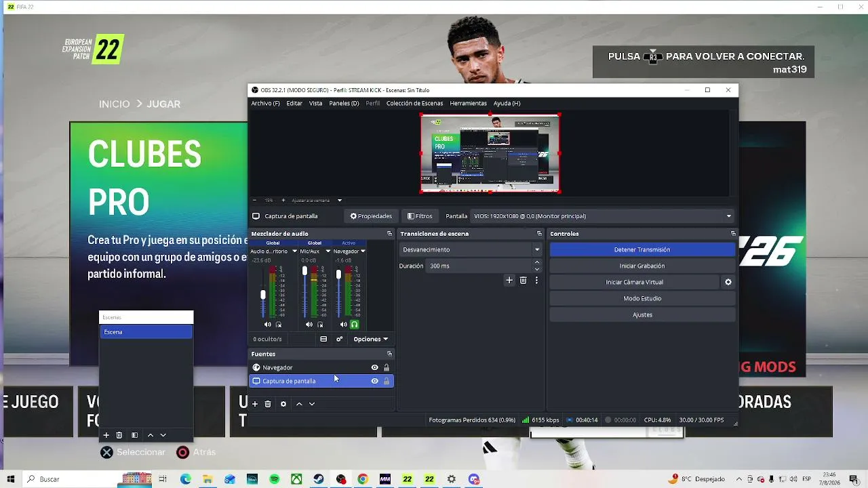Undock the Fuentes panel
Image resolution: width=868 pixels, height=488 pixels.
389,354
